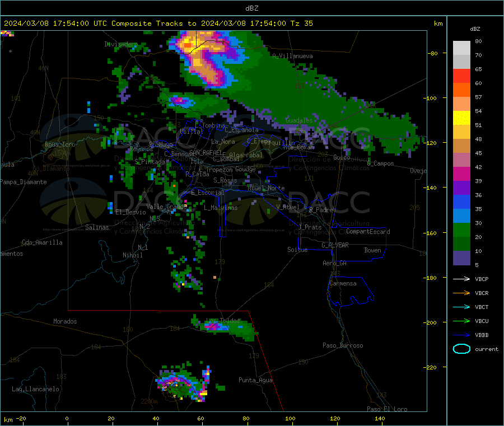
Task: Click the 'Soitue' map label
Action: (x=297, y=250)
